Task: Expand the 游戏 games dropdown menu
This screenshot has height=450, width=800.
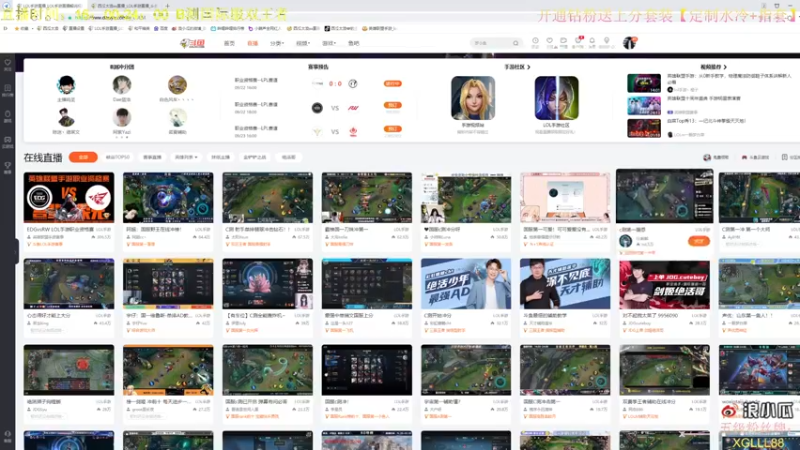Action: tap(329, 43)
